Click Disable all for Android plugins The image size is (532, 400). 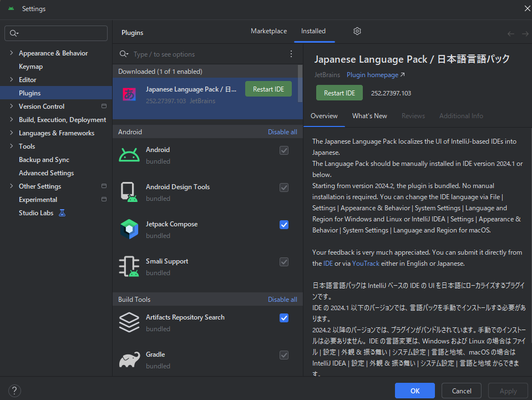tap(282, 132)
